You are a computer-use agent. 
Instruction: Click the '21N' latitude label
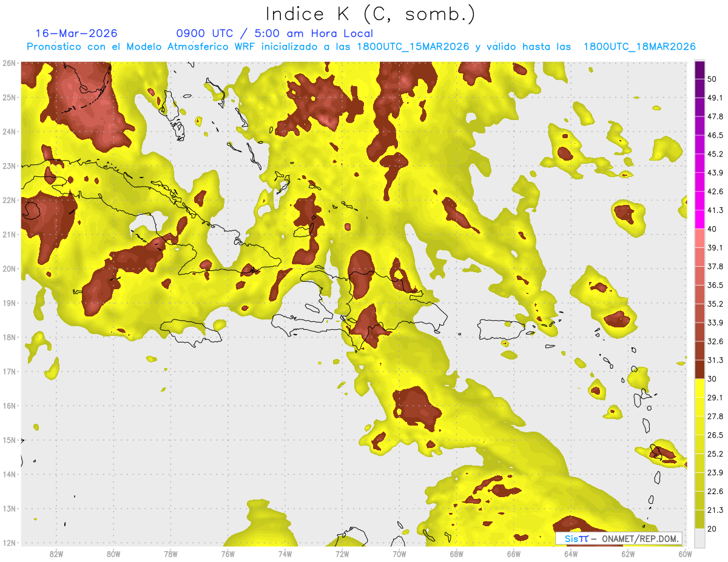pyautogui.click(x=9, y=235)
